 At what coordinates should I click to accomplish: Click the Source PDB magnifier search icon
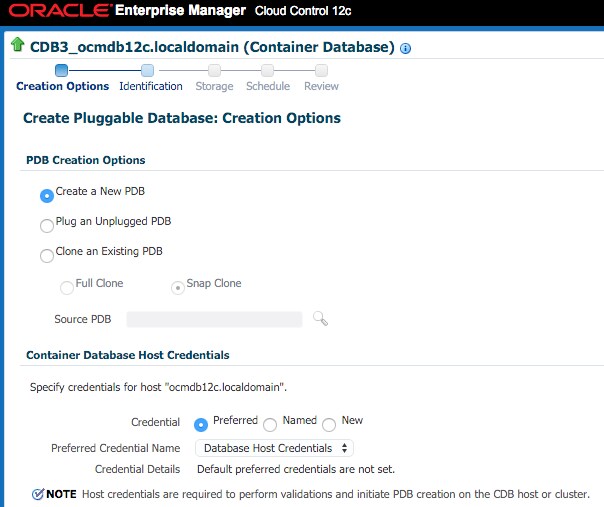pyautogui.click(x=320, y=319)
